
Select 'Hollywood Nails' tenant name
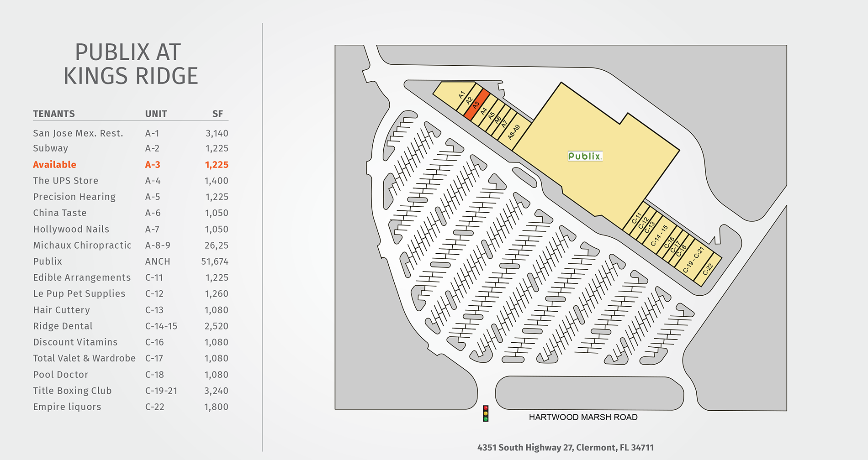71,229
